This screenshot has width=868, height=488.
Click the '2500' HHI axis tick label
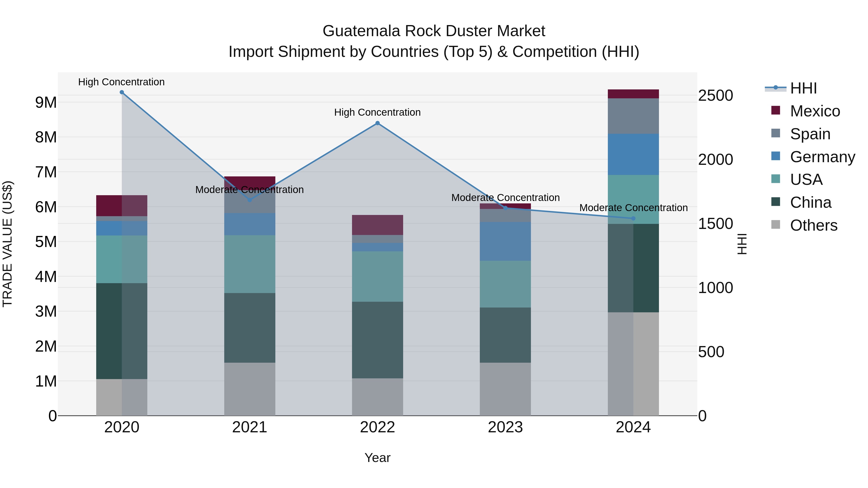[715, 96]
